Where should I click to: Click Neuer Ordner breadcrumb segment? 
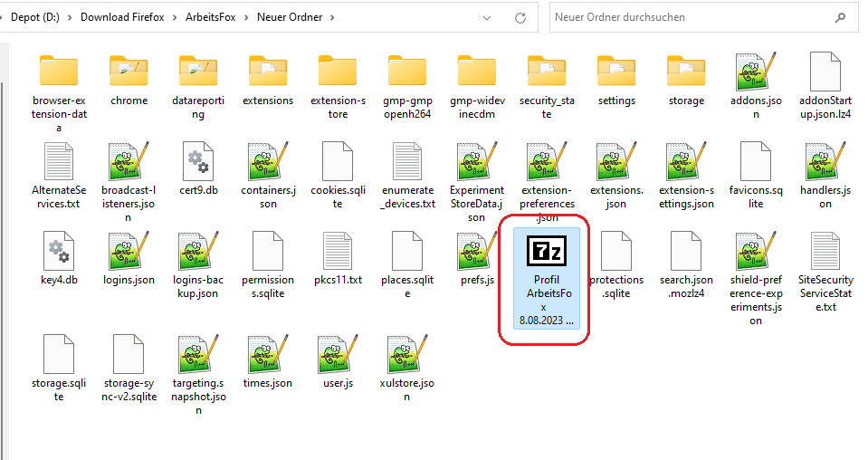pyautogui.click(x=290, y=17)
